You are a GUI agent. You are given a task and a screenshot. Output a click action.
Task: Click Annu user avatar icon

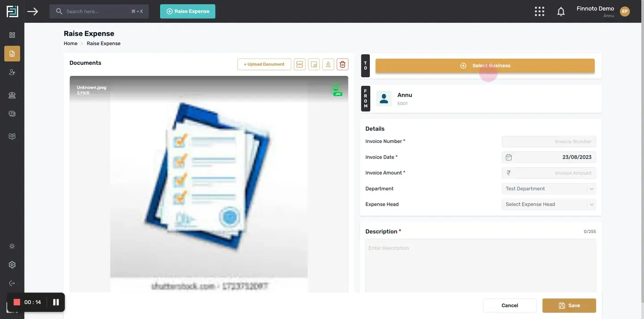pos(384,99)
